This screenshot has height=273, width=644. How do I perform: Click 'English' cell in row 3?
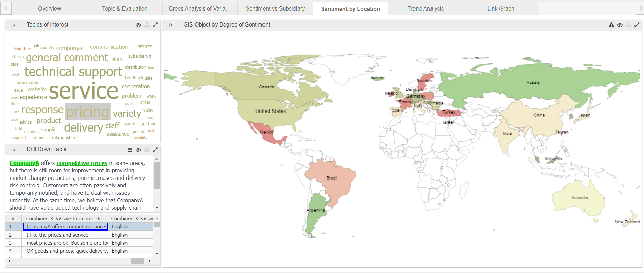coord(131,243)
